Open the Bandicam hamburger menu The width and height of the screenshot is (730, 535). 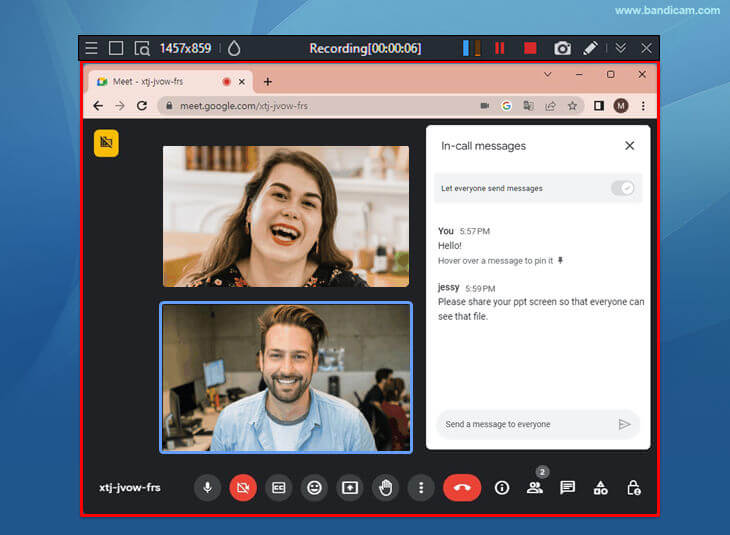tap(91, 48)
